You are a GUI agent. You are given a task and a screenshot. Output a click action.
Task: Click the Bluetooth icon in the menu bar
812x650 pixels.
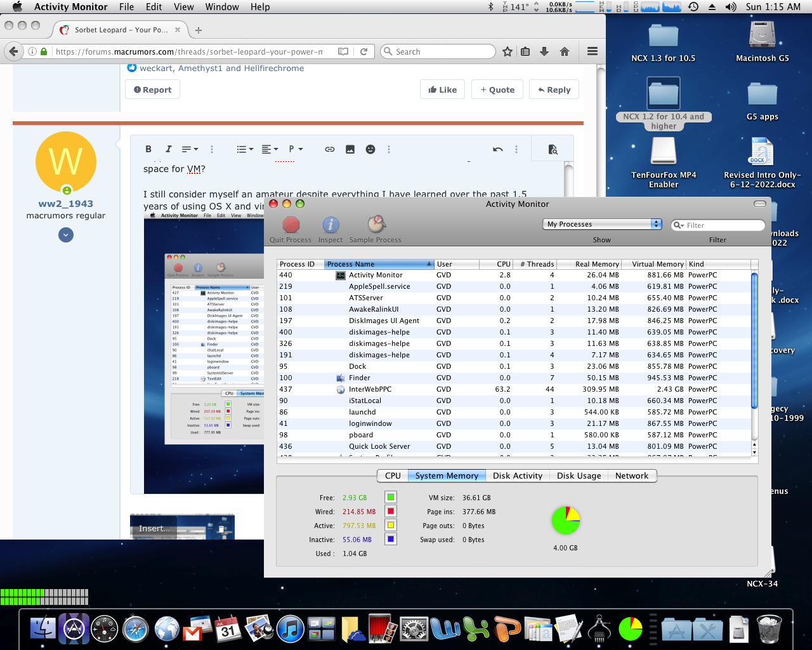[x=490, y=7]
